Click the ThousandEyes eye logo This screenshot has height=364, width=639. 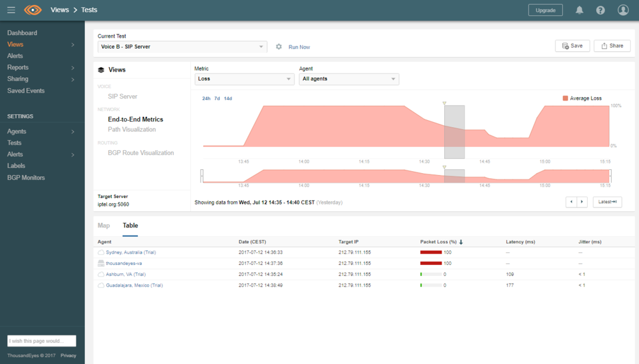tap(33, 10)
